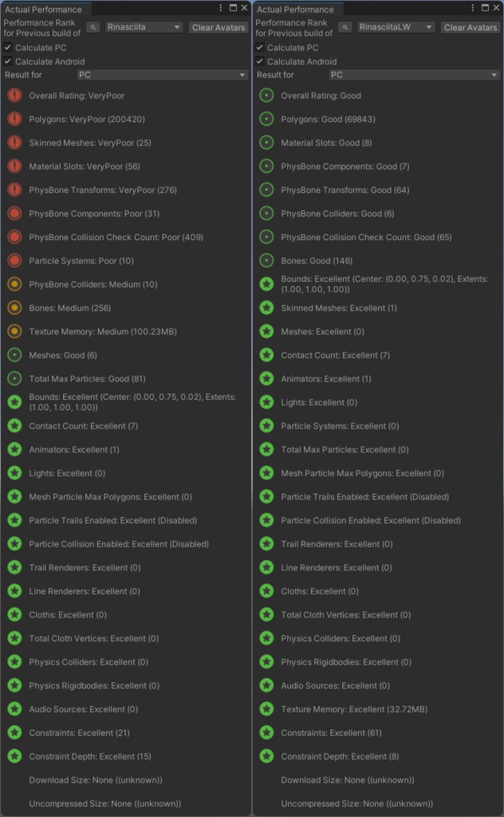Click the Good icon beside Bones (146)
The width and height of the screenshot is (504, 817).
click(x=266, y=261)
